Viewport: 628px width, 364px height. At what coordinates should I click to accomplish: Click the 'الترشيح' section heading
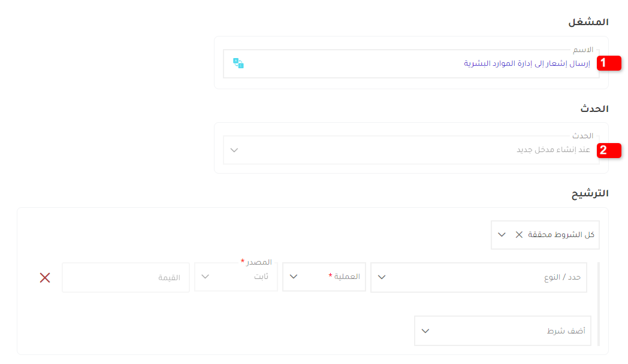(x=590, y=193)
